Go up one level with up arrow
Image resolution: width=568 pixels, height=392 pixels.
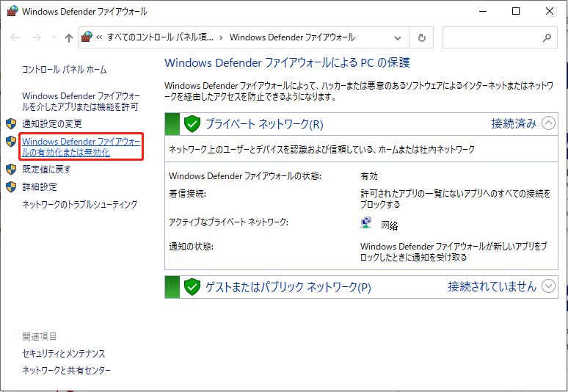pyautogui.click(x=69, y=37)
